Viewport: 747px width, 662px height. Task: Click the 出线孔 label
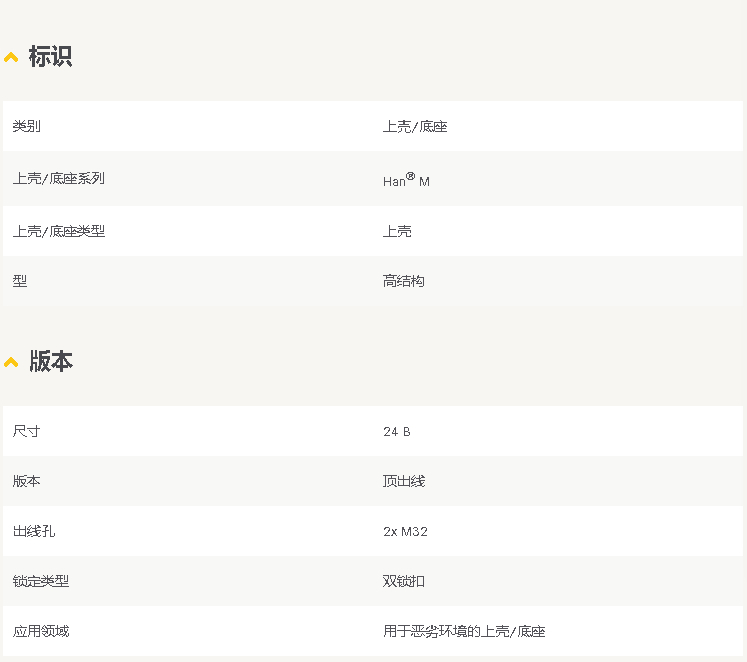click(x=34, y=531)
